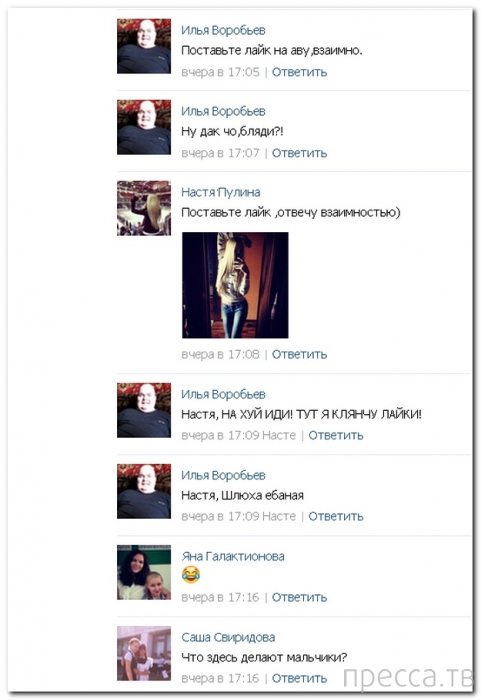Image resolution: width=481 pixels, height=700 pixels.
Task: Reply to the comment posted at 17:07
Action: click(x=299, y=153)
